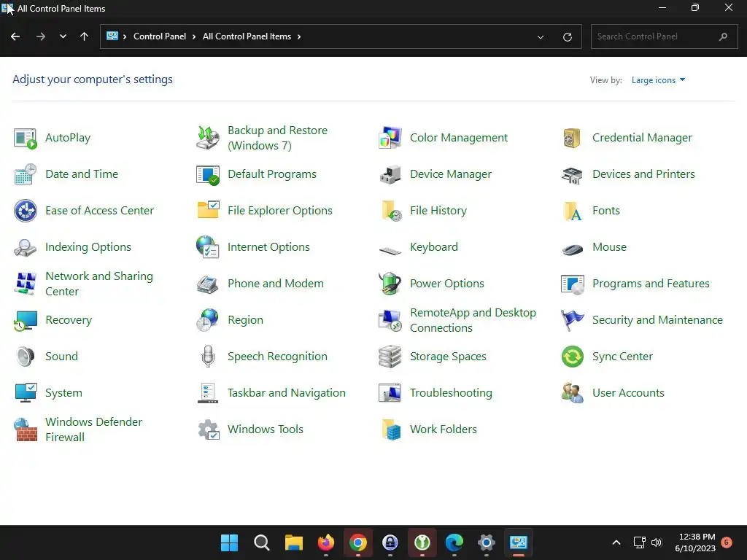Click the 'Control Panel' breadcrumb
The width and height of the screenshot is (747, 560).
pyautogui.click(x=160, y=36)
